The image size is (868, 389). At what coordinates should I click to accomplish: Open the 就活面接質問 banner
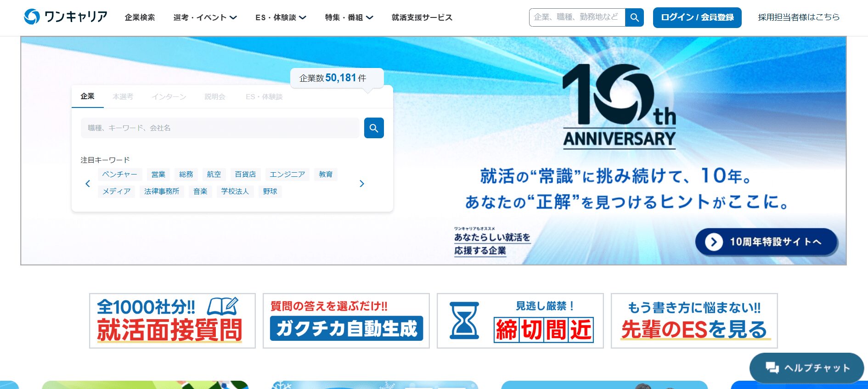tap(172, 321)
